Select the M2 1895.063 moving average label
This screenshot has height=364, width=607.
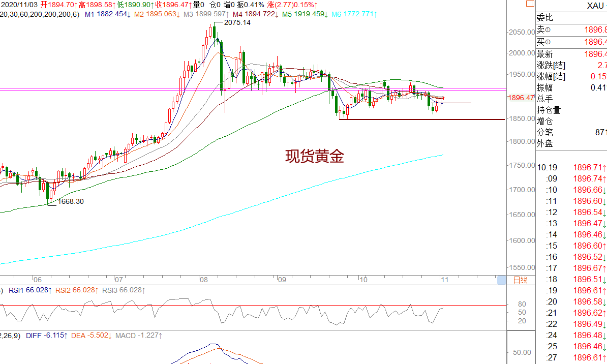pyautogui.click(x=157, y=14)
